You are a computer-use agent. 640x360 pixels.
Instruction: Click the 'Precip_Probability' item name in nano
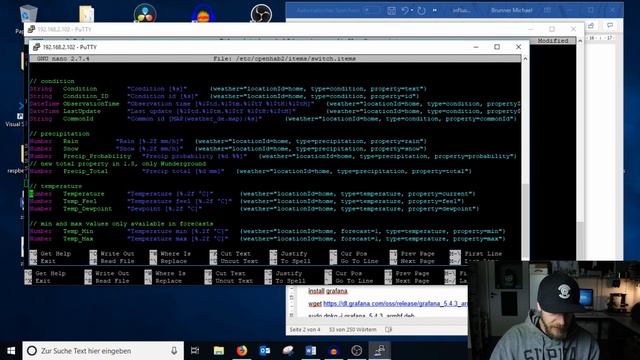click(x=97, y=156)
